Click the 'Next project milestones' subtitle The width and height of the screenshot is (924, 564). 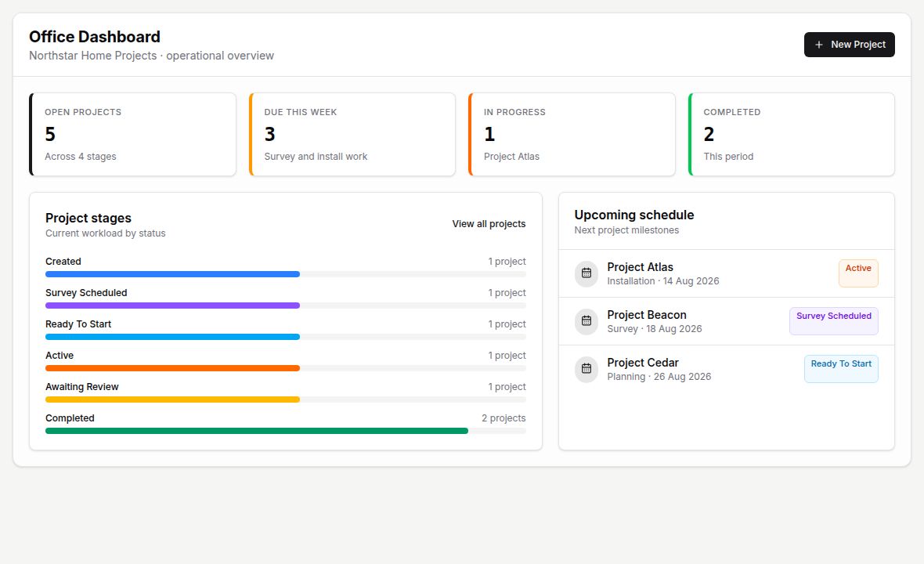(x=626, y=230)
